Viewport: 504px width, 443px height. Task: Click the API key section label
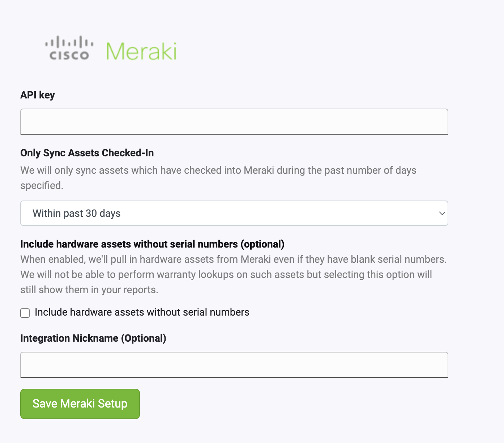(x=37, y=95)
